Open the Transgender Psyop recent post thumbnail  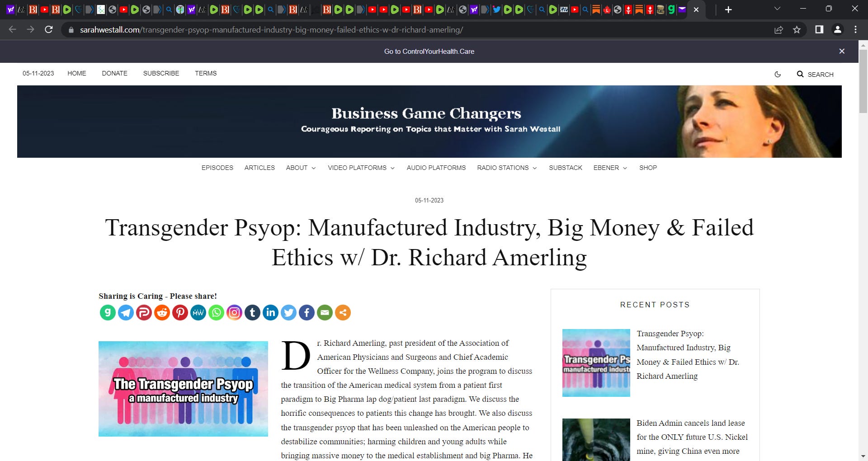coord(596,363)
